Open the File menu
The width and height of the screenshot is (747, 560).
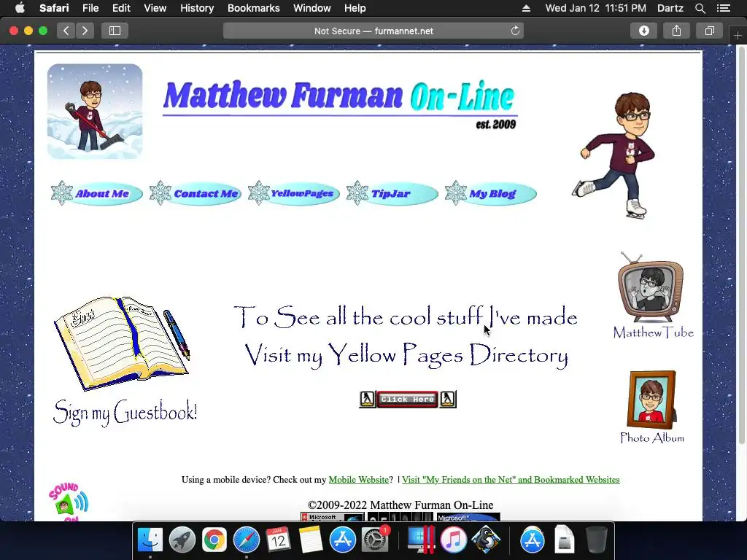click(90, 8)
